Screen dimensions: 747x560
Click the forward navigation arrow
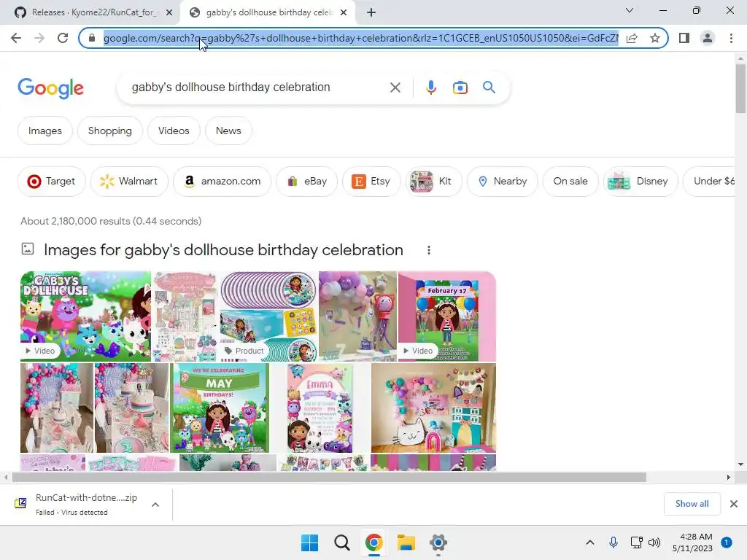click(39, 38)
